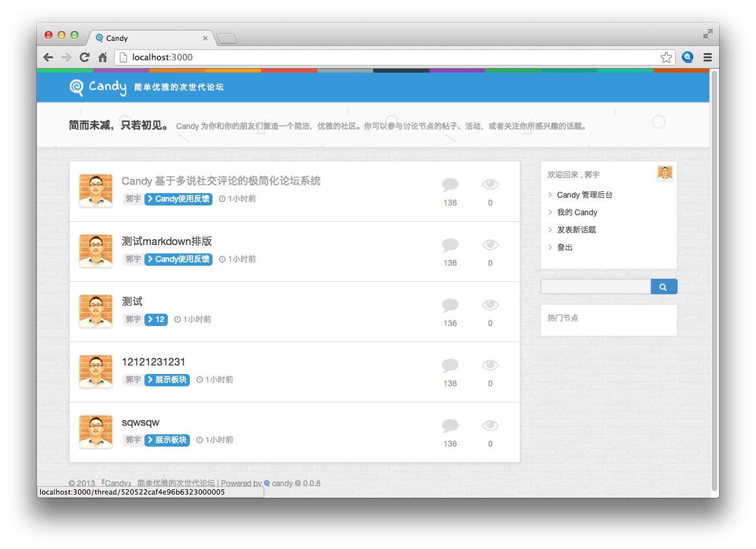Close the Candy browser tab
The image size is (756, 549).
click(205, 38)
